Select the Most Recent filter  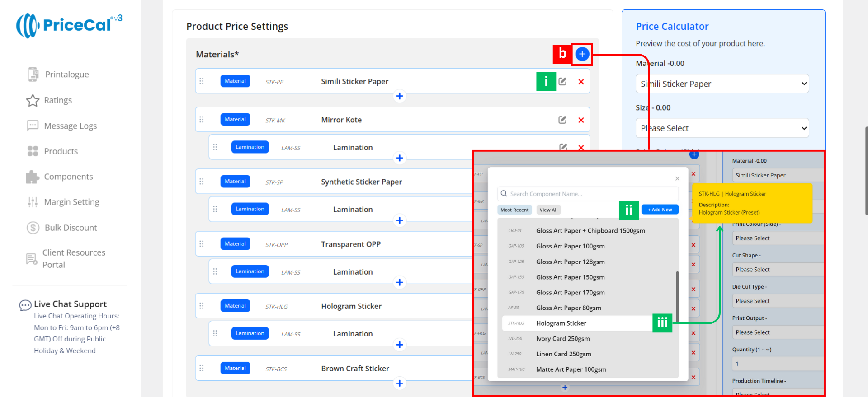(x=514, y=210)
